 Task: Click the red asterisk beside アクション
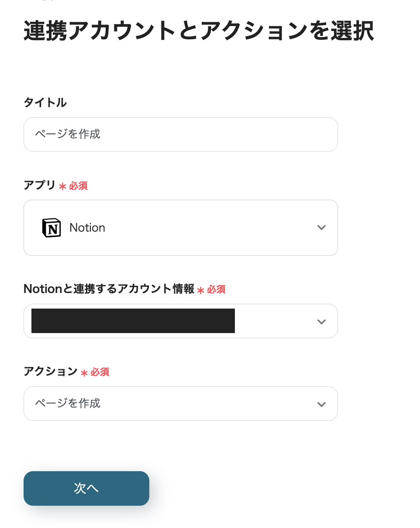84,373
